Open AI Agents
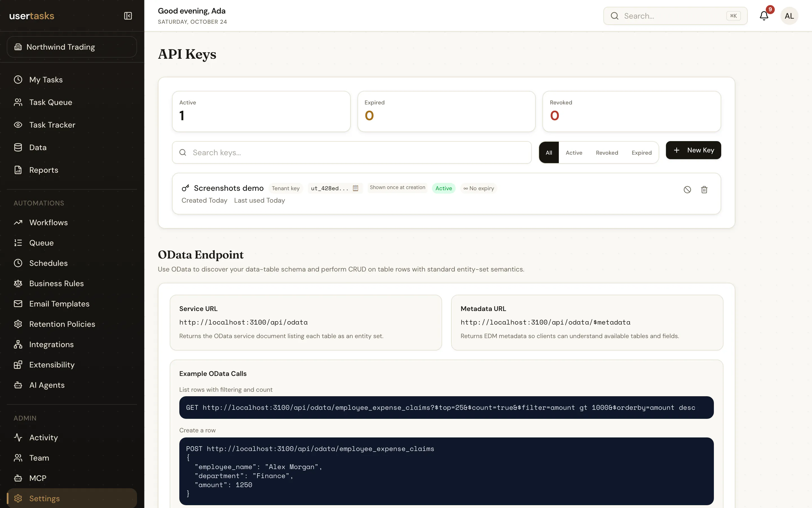Image resolution: width=812 pixels, height=508 pixels. pyautogui.click(x=72, y=385)
